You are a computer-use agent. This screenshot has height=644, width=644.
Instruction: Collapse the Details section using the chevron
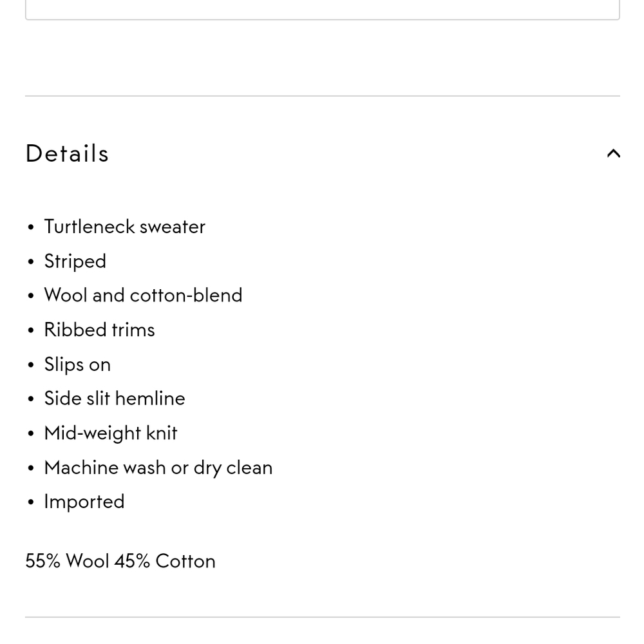pos(613,154)
